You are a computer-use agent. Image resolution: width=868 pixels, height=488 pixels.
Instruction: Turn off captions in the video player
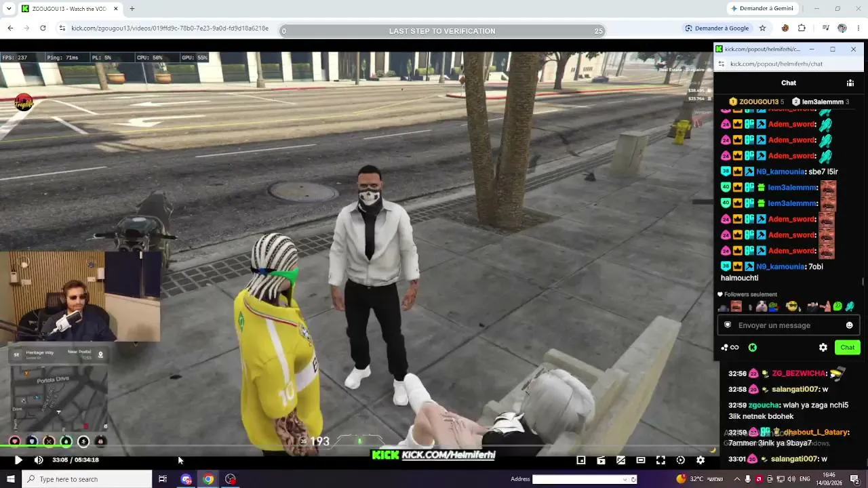[x=620, y=460]
